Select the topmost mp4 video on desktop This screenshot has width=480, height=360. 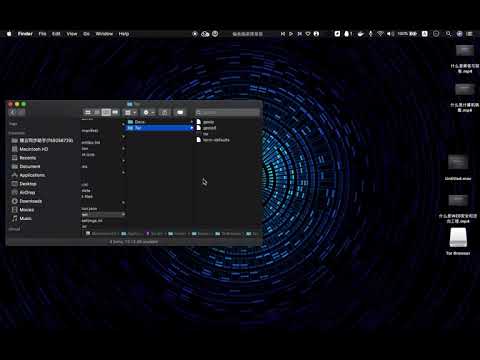coord(465,59)
